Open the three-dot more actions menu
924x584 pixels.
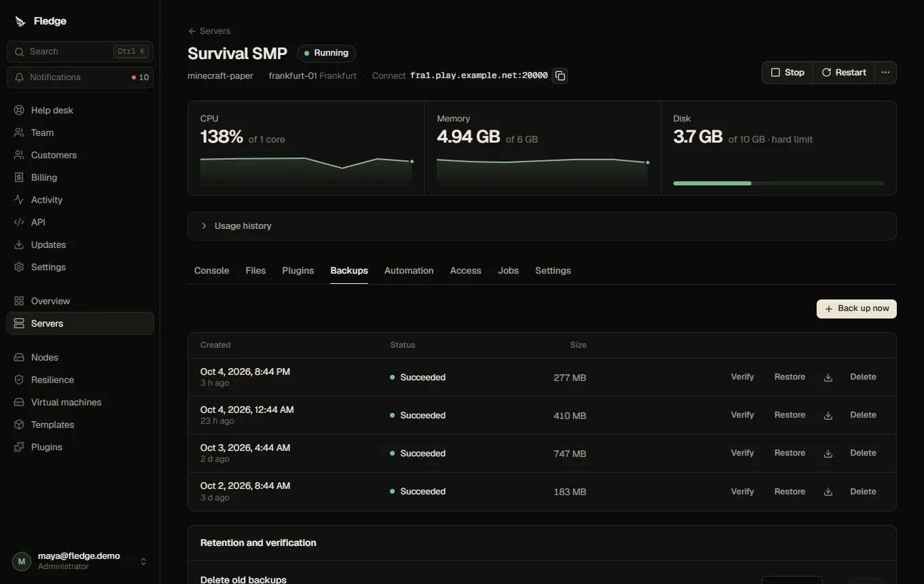[885, 73]
